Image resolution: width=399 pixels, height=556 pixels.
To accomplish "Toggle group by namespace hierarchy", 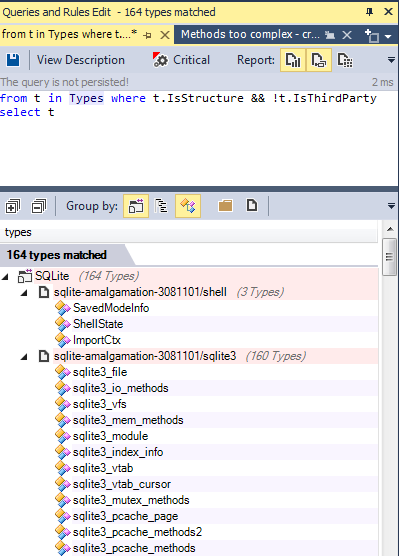I will [161, 206].
